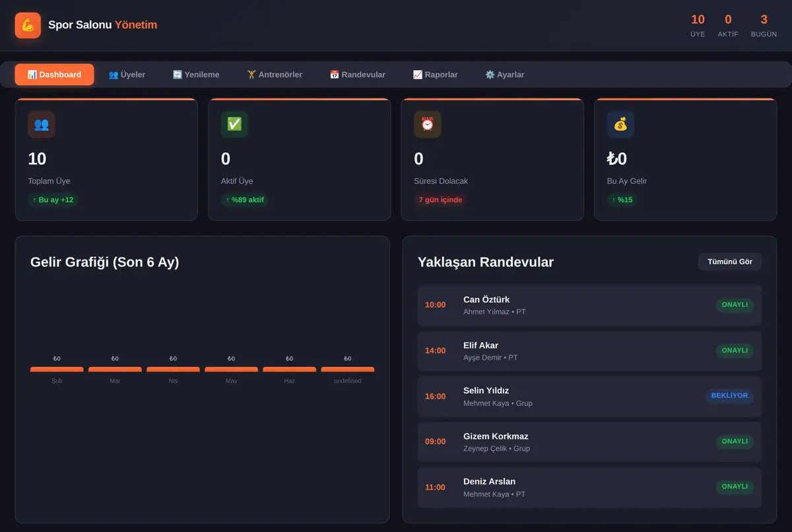Click the 16:00 appointment time
The height and width of the screenshot is (532, 792).
click(436, 396)
